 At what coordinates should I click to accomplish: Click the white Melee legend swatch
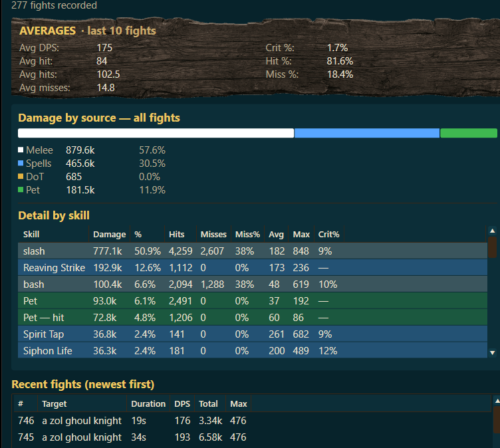coord(21,150)
